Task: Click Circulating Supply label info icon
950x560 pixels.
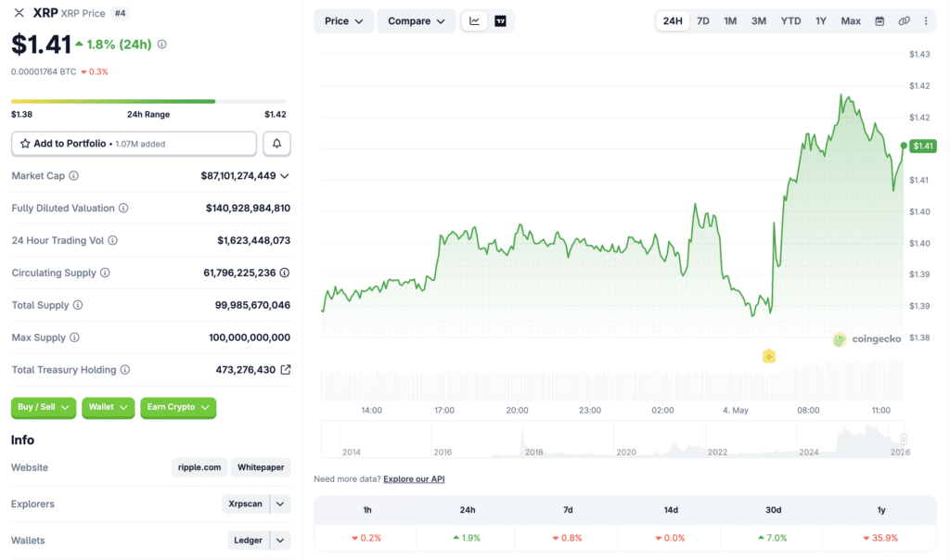Action: pyautogui.click(x=105, y=273)
